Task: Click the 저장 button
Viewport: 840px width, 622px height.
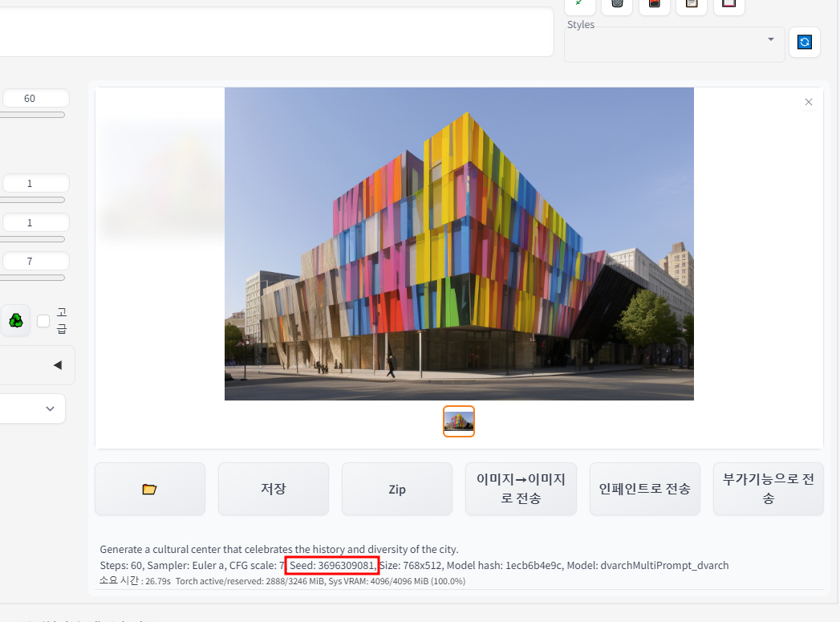Action: (274, 489)
